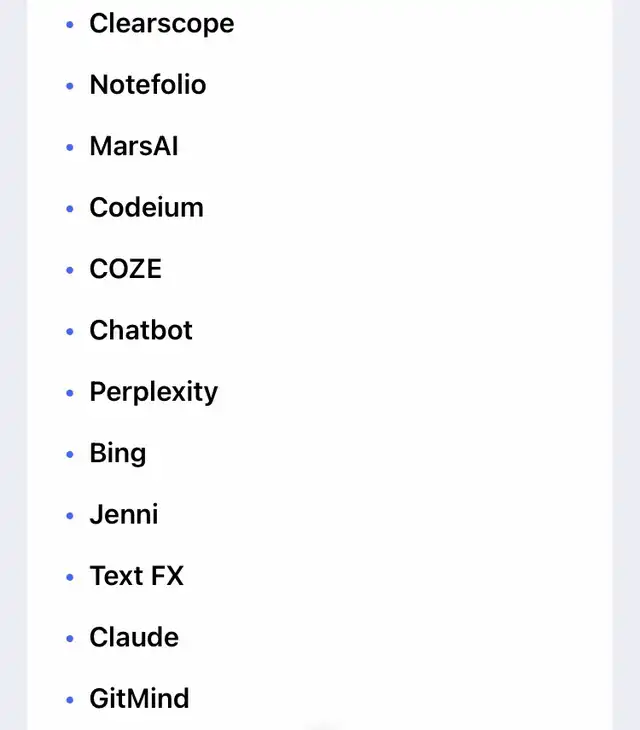The image size is (640, 730).
Task: Tap the Bing entry
Action: [x=117, y=453]
